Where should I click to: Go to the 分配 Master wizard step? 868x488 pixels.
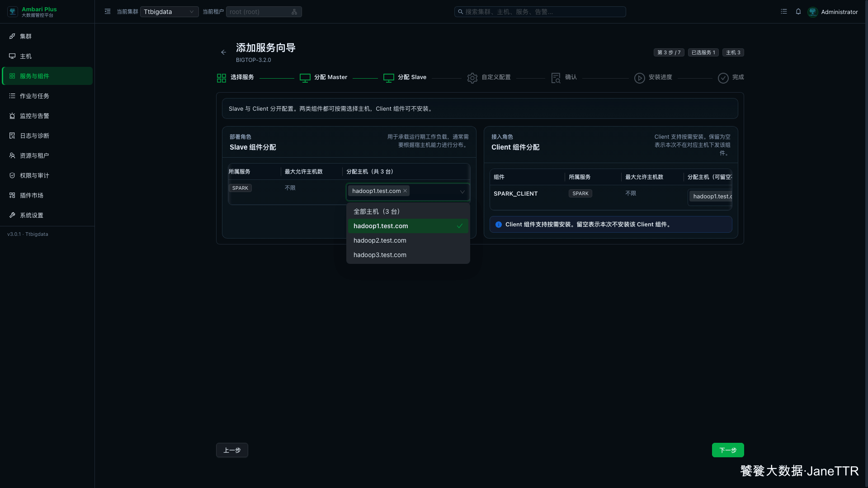point(324,78)
